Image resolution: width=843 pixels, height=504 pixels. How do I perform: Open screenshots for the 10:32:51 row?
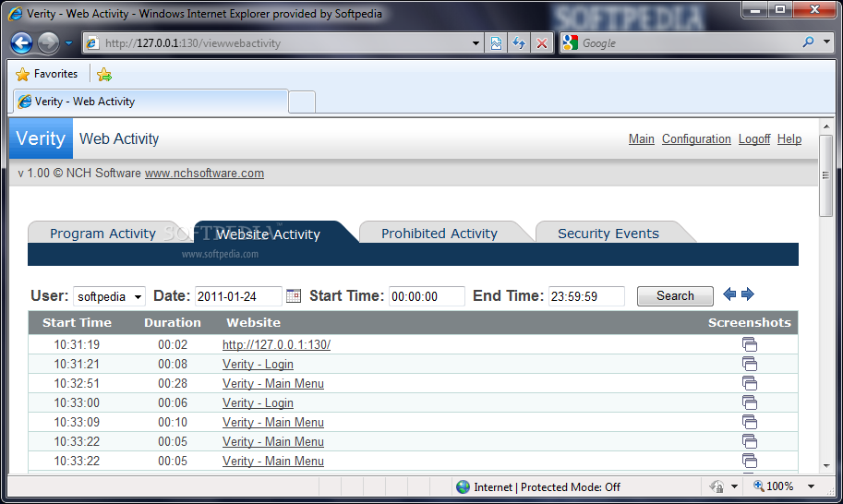click(x=750, y=383)
